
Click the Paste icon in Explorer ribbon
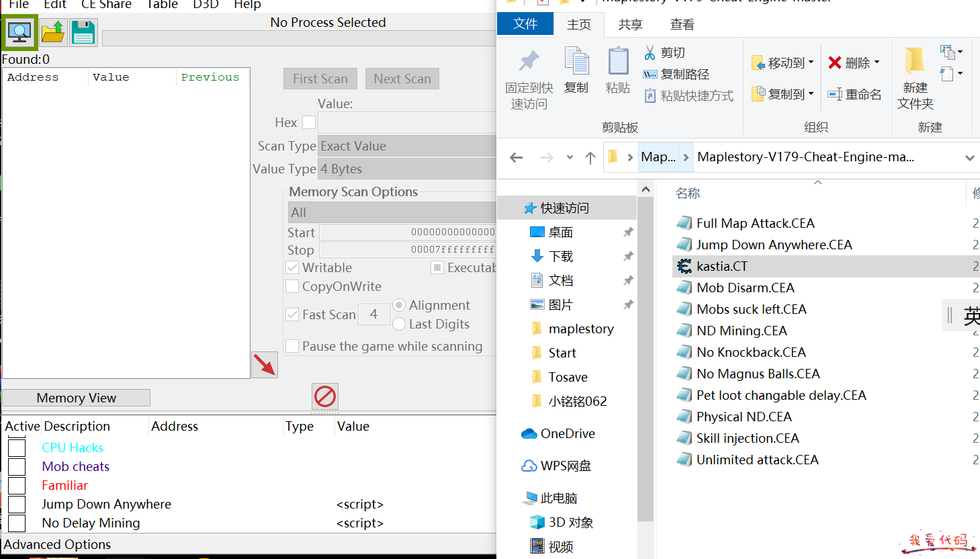[x=618, y=71]
